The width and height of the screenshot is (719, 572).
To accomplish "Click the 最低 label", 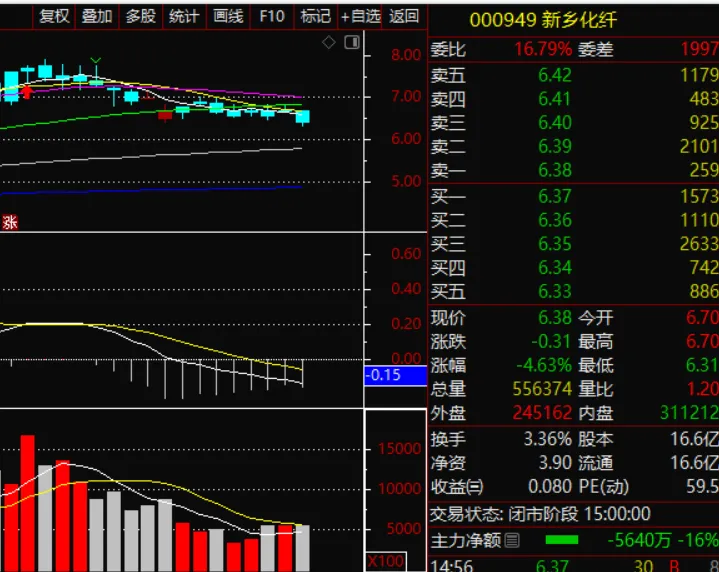I will [595, 366].
